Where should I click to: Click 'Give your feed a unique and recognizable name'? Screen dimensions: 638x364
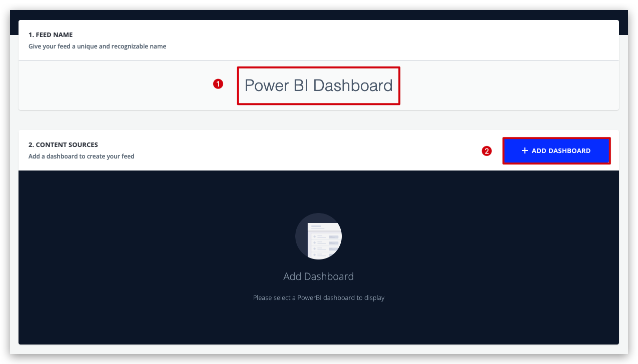pyautogui.click(x=98, y=46)
